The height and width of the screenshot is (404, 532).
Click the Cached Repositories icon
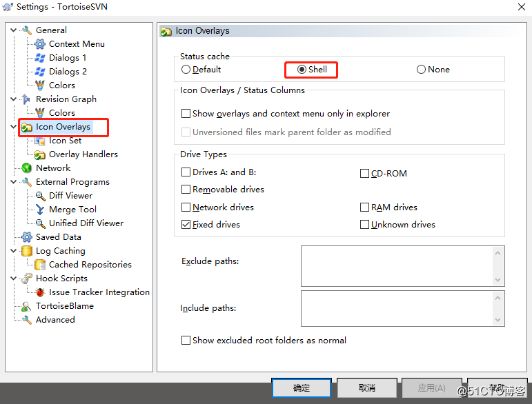point(40,265)
